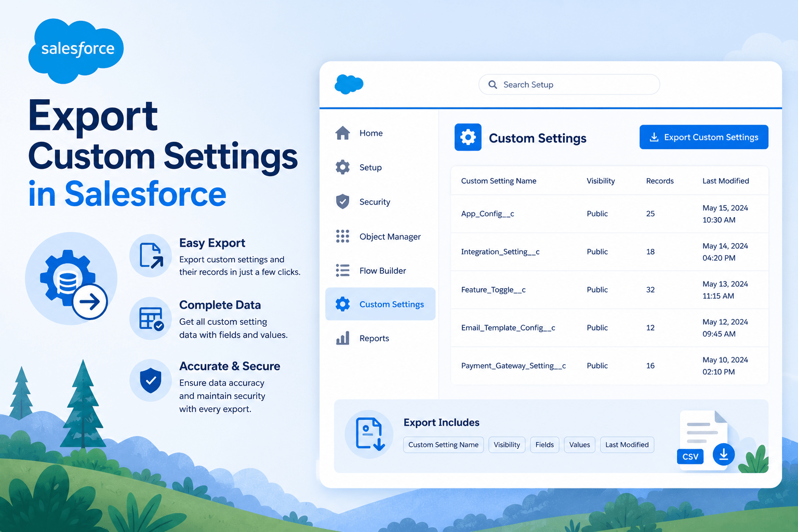The width and height of the screenshot is (798, 532).
Task: Click the Accurate & Secure shield icon
Action: pos(151,380)
